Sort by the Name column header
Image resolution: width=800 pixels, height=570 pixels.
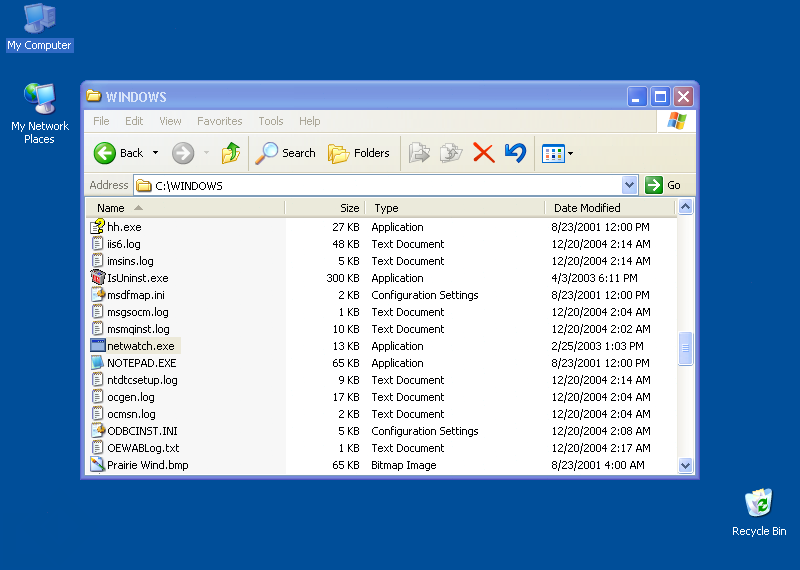(x=185, y=208)
